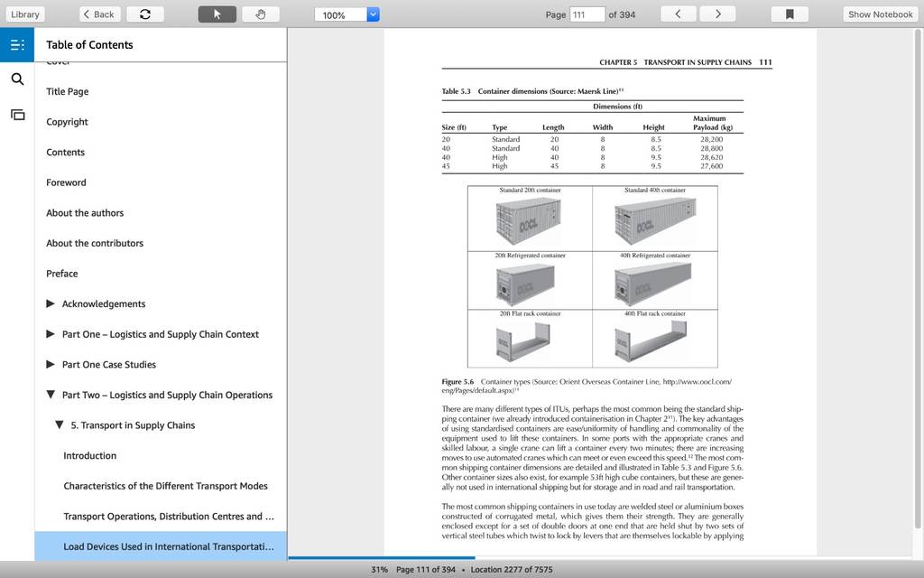Click the Figure 5.6 caption text
The width and height of the screenshot is (924, 578).
click(587, 386)
